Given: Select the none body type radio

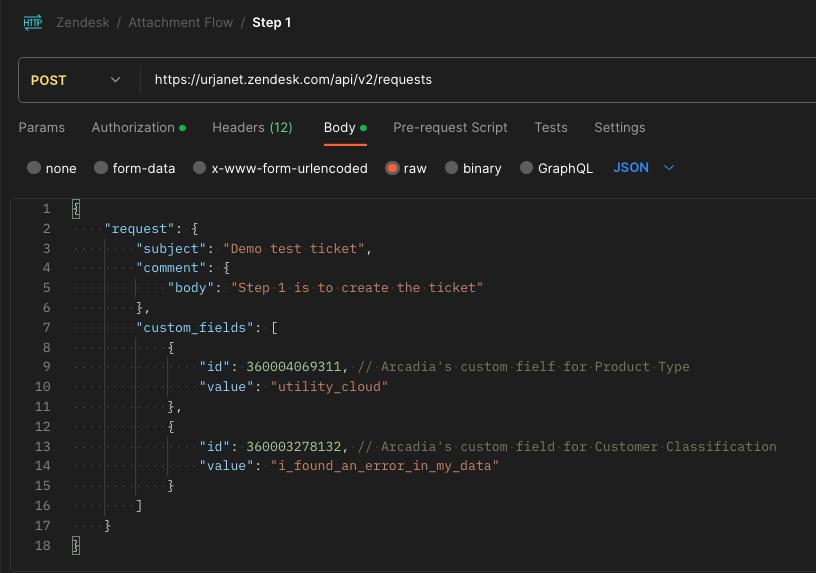Looking at the screenshot, I should pos(34,168).
